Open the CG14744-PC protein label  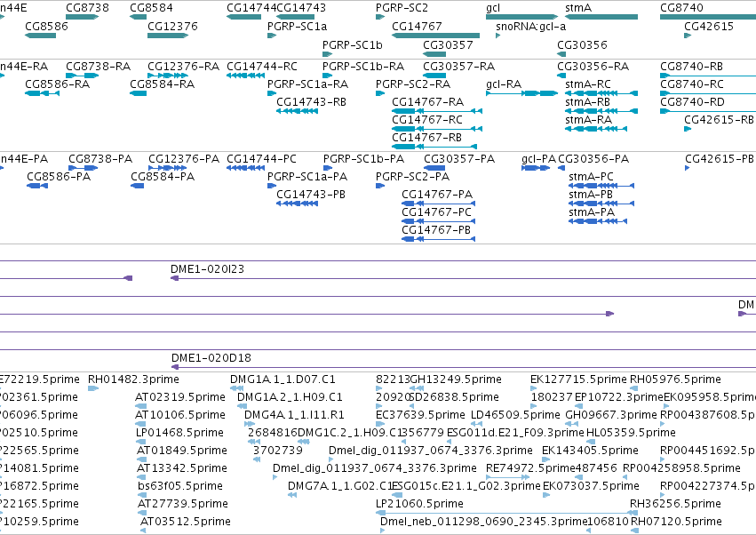[x=261, y=159]
